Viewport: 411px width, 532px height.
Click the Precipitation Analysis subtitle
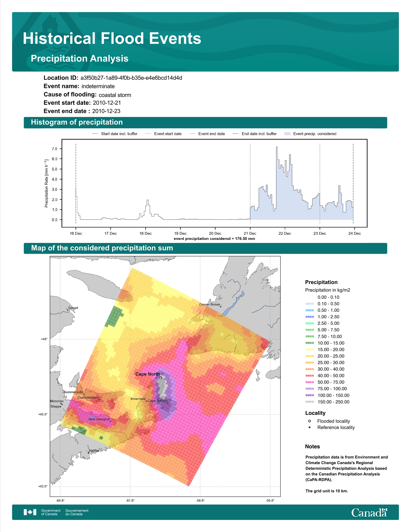80,59
